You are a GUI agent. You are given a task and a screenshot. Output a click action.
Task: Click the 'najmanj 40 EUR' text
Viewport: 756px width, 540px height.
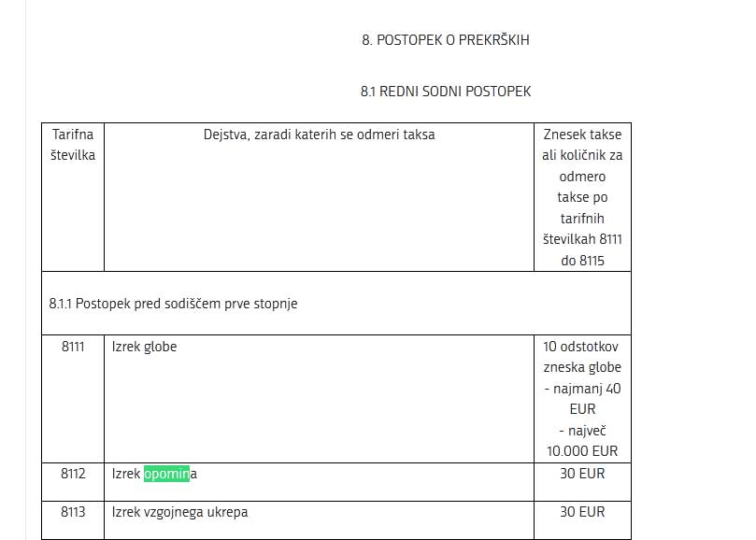[582, 399]
